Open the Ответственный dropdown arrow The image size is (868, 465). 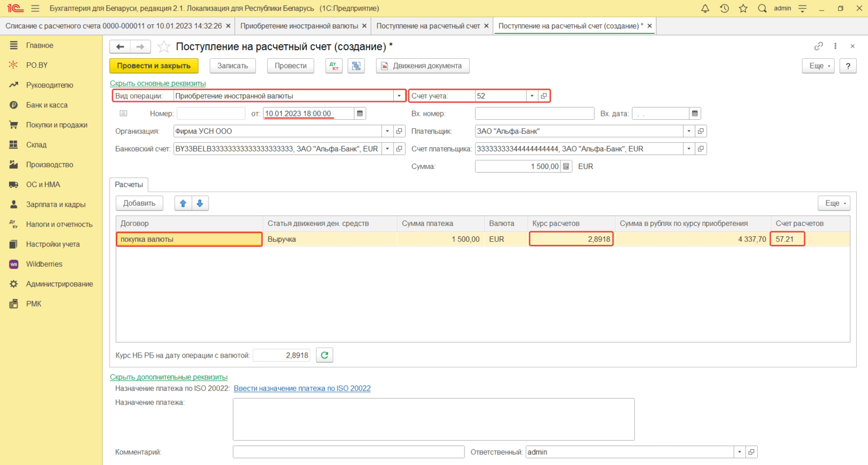tap(739, 452)
